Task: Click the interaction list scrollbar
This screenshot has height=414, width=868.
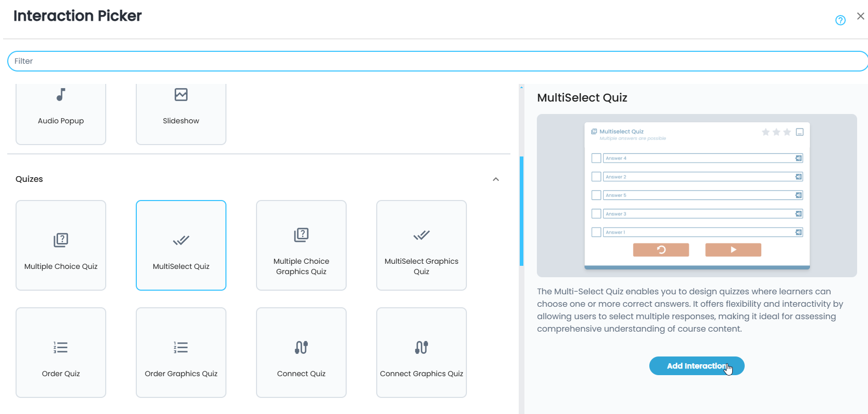Action: pos(521,211)
